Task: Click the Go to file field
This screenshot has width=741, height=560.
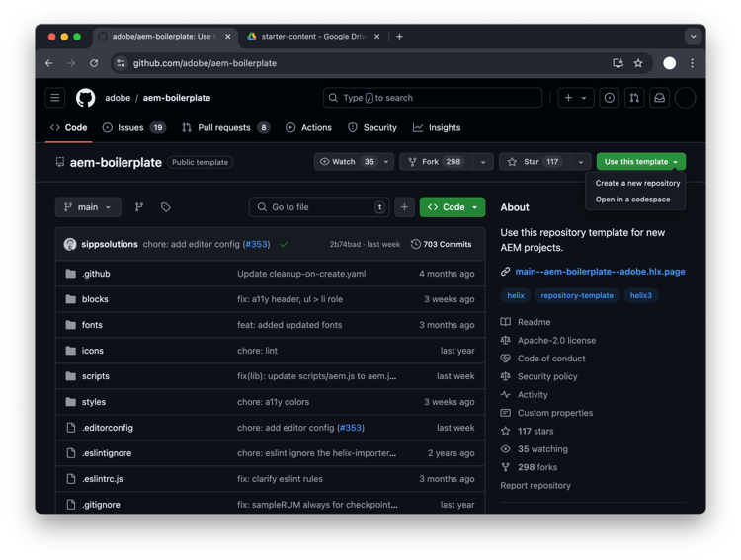Action: coord(319,207)
